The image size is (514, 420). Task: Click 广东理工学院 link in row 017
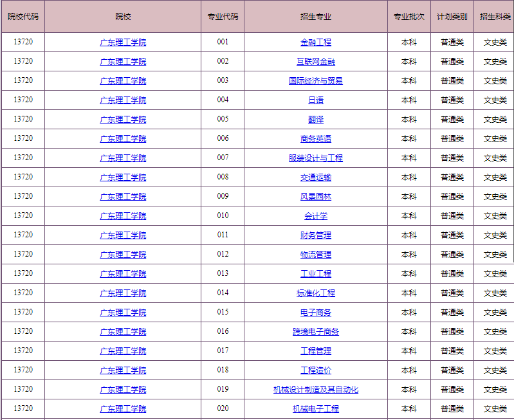point(123,351)
